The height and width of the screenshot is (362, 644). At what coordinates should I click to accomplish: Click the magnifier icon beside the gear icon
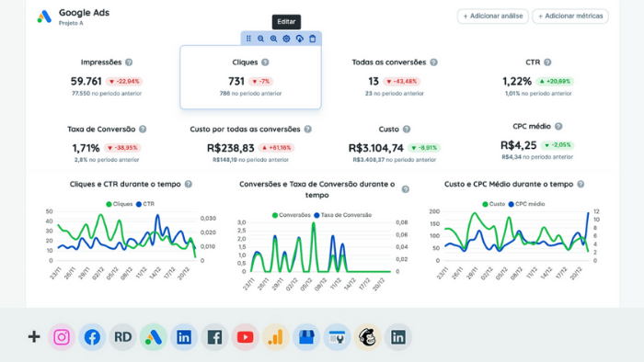[x=273, y=39]
